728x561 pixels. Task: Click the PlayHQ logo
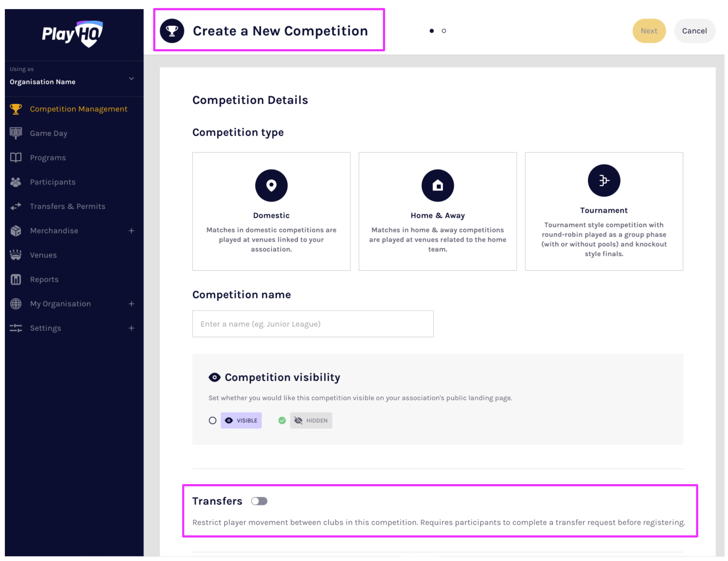tap(72, 34)
